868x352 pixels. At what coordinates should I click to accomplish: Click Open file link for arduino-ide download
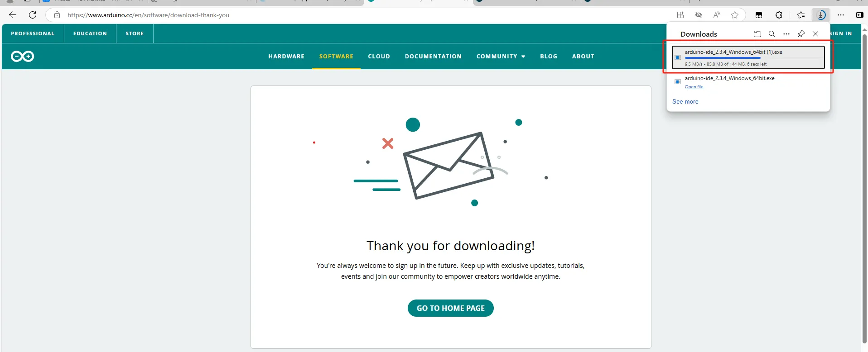(694, 87)
